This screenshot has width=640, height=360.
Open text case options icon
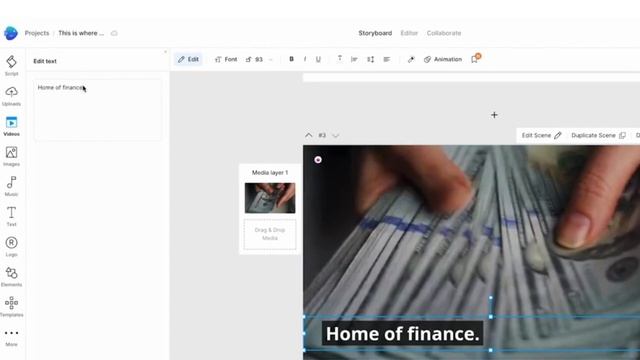pyautogui.click(x=340, y=59)
